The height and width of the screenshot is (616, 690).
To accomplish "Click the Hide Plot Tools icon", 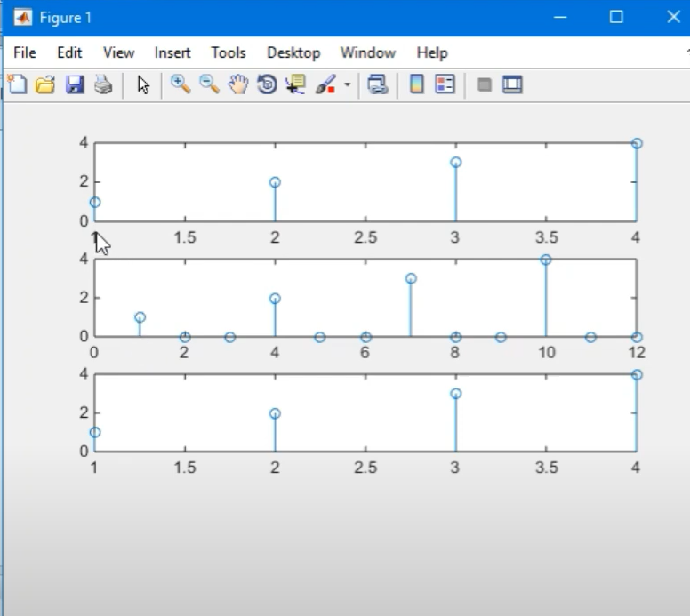I will (x=485, y=84).
